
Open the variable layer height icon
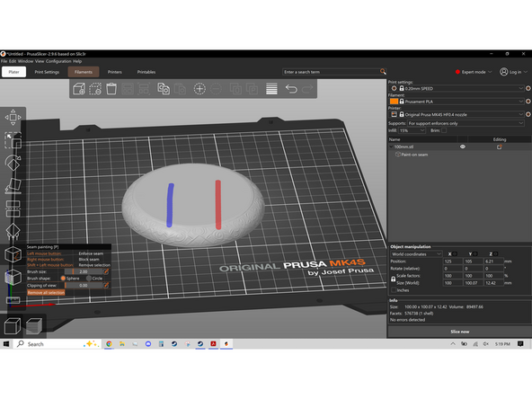[x=271, y=89]
